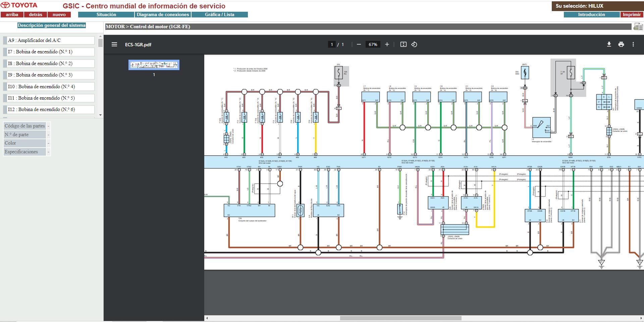644x322 pixels.
Task: Open Gráfica / Lista tab
Action: 220,15
